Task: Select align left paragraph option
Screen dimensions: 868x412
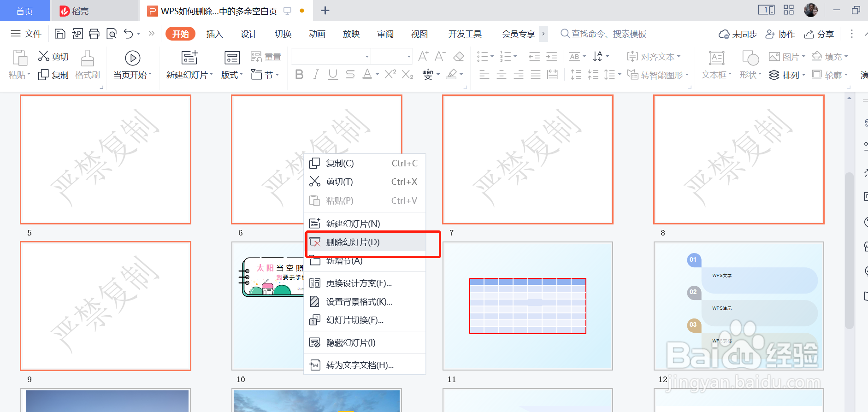Action: pos(484,75)
